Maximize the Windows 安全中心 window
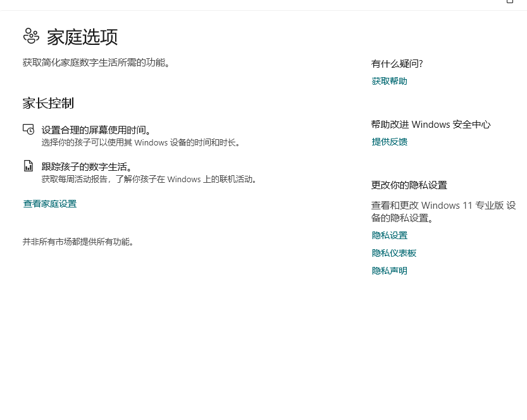 [x=510, y=3]
